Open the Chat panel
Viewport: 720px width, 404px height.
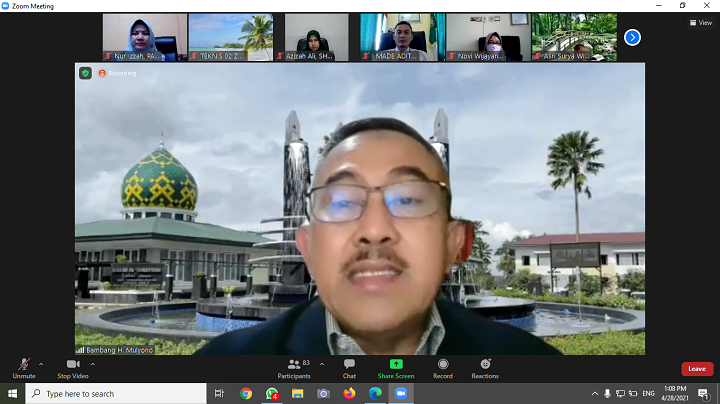tap(349, 367)
